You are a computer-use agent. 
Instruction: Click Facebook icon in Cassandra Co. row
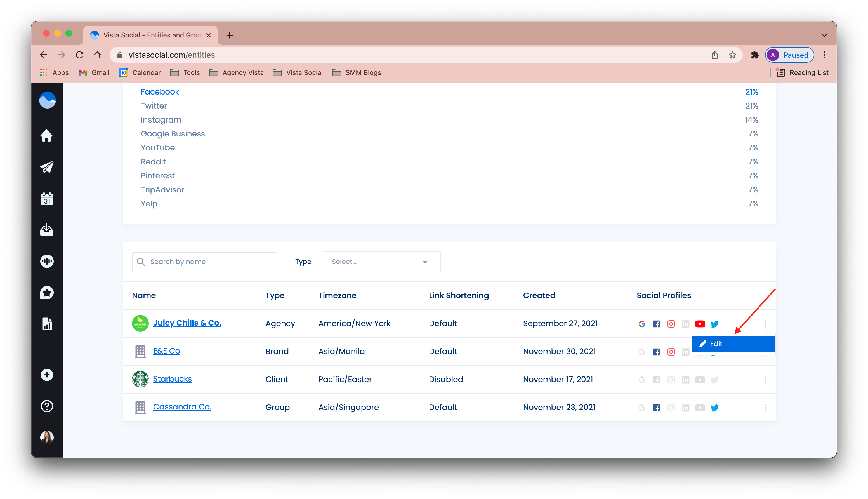click(x=656, y=408)
